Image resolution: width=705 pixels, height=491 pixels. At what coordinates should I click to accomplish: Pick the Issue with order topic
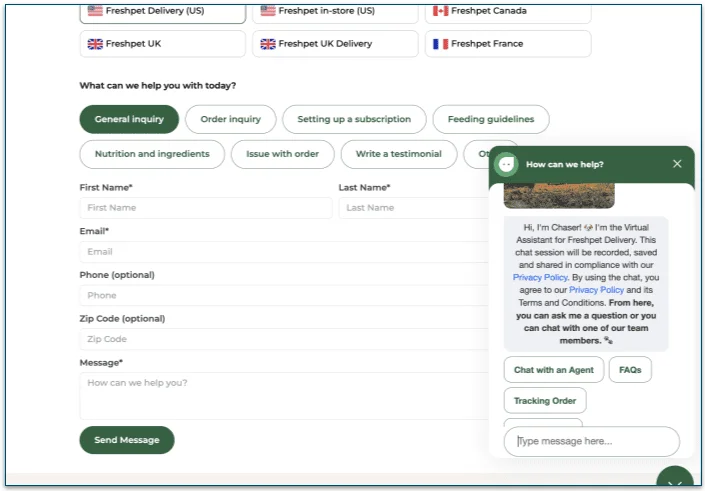[282, 154]
